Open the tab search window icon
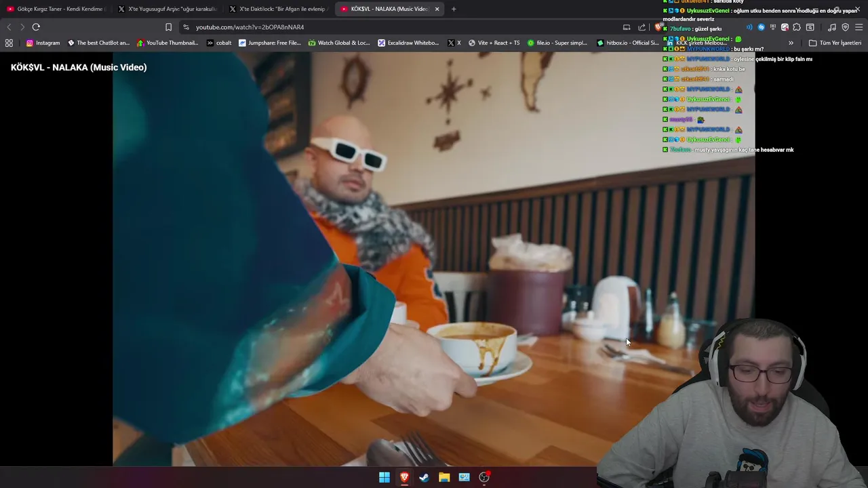This screenshot has width=868, height=488. tap(810, 27)
